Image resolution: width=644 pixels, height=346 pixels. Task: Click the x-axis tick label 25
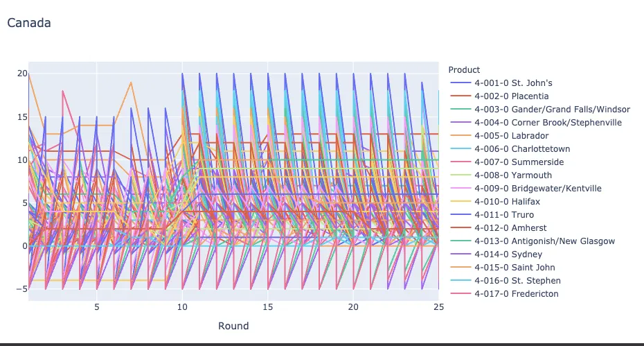[x=438, y=307]
